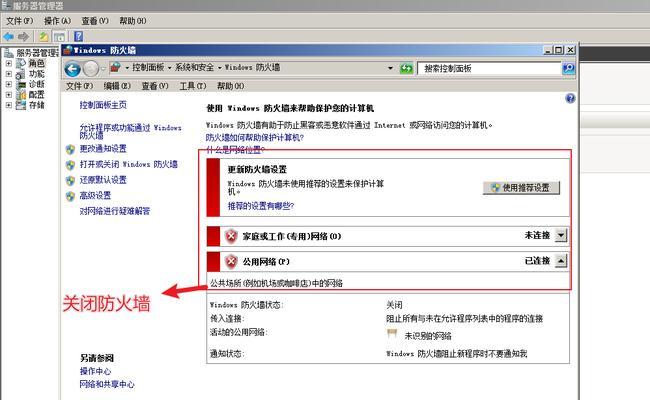The height and width of the screenshot is (400, 650).
Task: Click the 诊断 node icon in Server Manager tree
Action: [21, 85]
